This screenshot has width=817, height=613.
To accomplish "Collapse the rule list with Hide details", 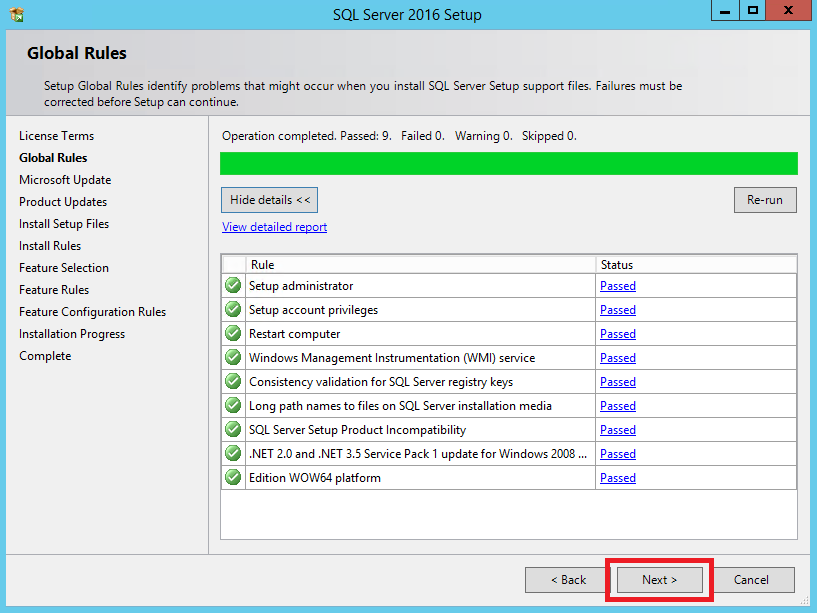I will coord(269,200).
